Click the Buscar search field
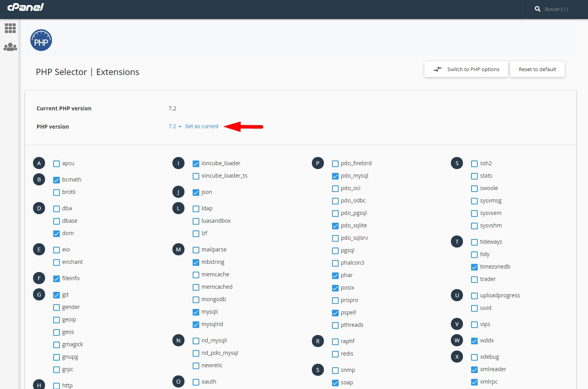Viewport: 588px width, 389px height. 556,9
